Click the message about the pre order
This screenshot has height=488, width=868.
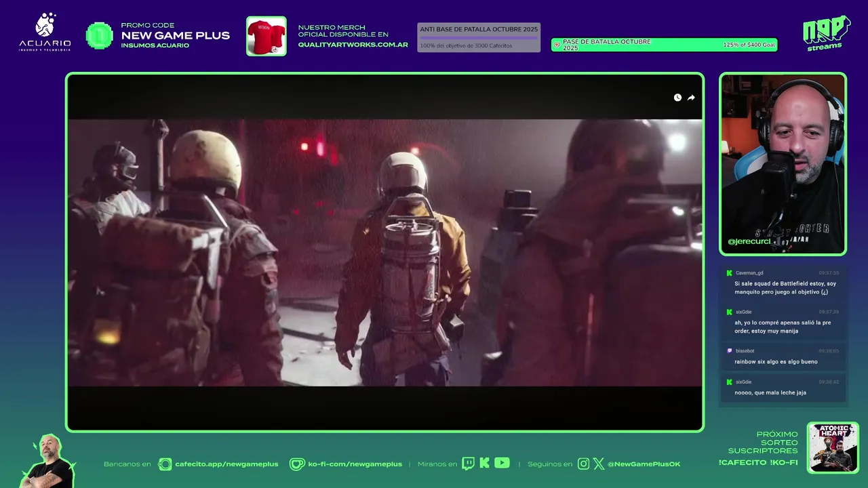783,327
